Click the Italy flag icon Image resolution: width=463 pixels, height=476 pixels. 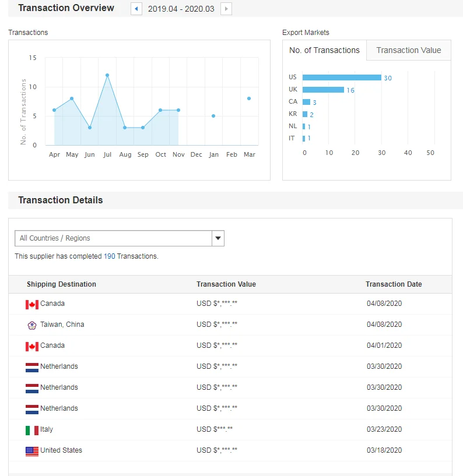pos(32,430)
